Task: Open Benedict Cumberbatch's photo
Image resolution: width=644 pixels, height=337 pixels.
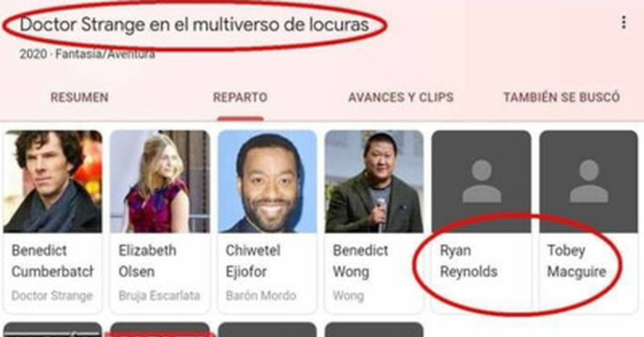Action: pos(53,181)
